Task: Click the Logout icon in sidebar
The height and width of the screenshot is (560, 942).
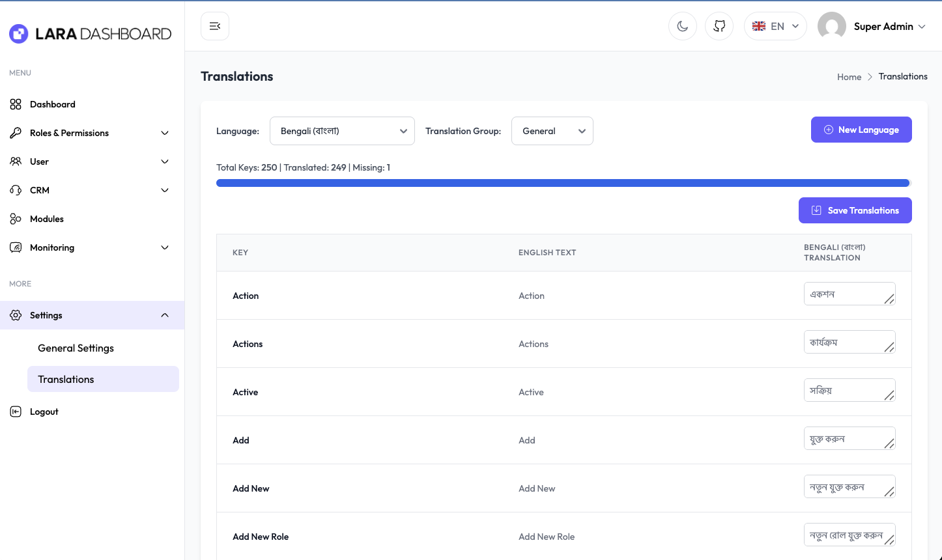Action: [16, 412]
